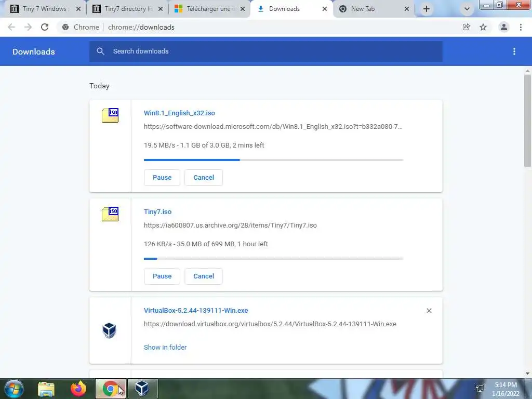
Task: Open VirtualBox from the taskbar
Action: click(x=142, y=389)
